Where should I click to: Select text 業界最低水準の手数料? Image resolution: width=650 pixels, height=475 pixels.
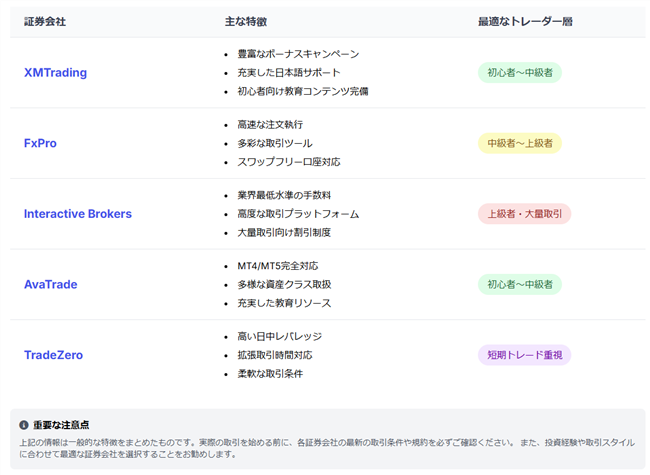284,195
